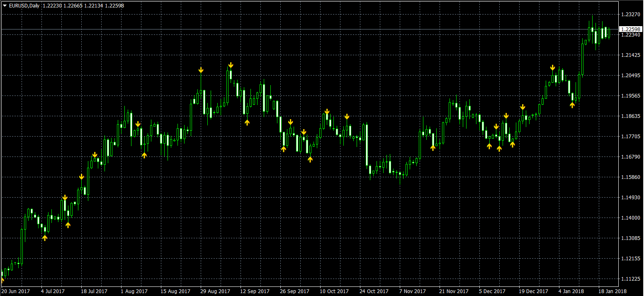Click the current price tag 1.22598
The height and width of the screenshot is (296, 644).
coord(630,29)
